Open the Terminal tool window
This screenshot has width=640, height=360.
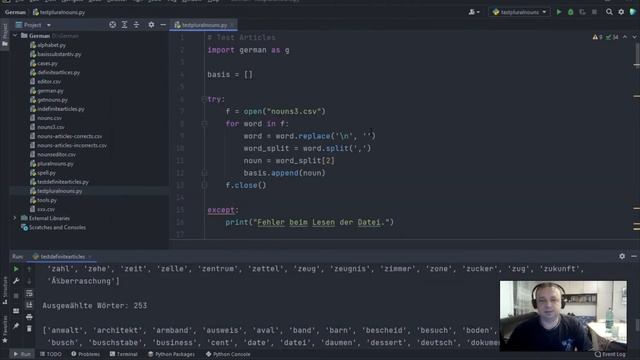click(123, 354)
